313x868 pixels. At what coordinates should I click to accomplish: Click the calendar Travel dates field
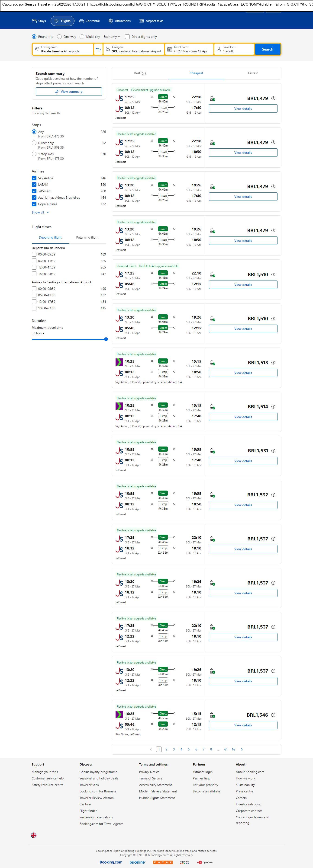[x=189, y=49]
